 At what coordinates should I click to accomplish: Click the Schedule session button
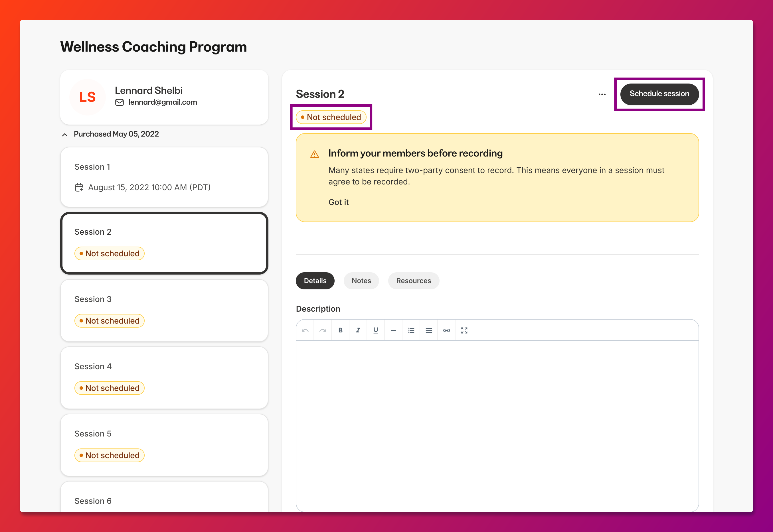659,94
